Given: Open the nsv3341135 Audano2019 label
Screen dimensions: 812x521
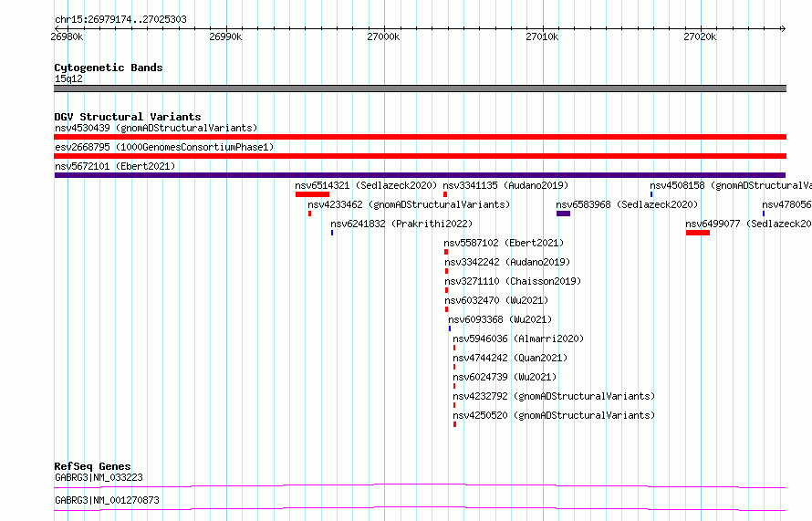Looking at the screenshot, I should click(x=505, y=185).
